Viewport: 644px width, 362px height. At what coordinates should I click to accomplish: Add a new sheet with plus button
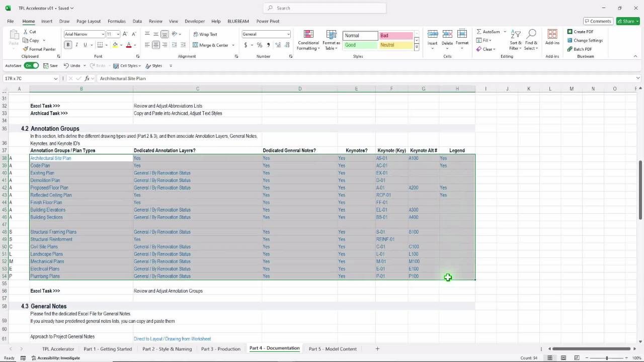pyautogui.click(x=377, y=349)
